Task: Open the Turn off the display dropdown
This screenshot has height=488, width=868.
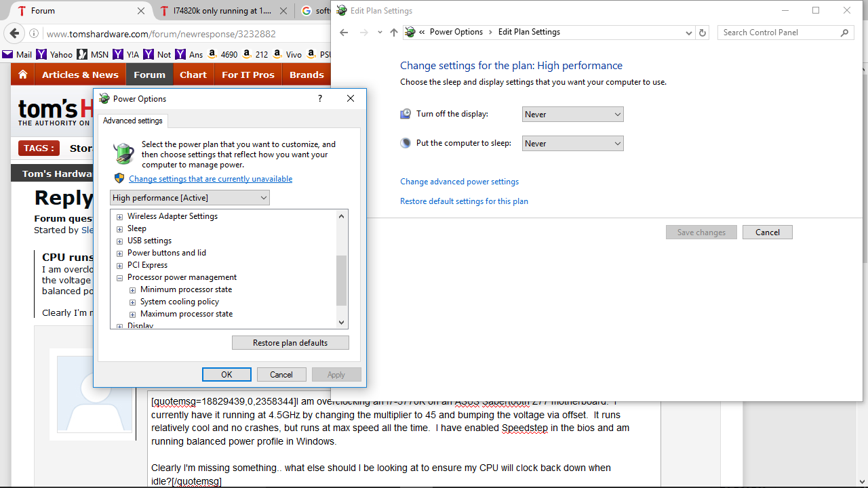Action: pos(573,115)
